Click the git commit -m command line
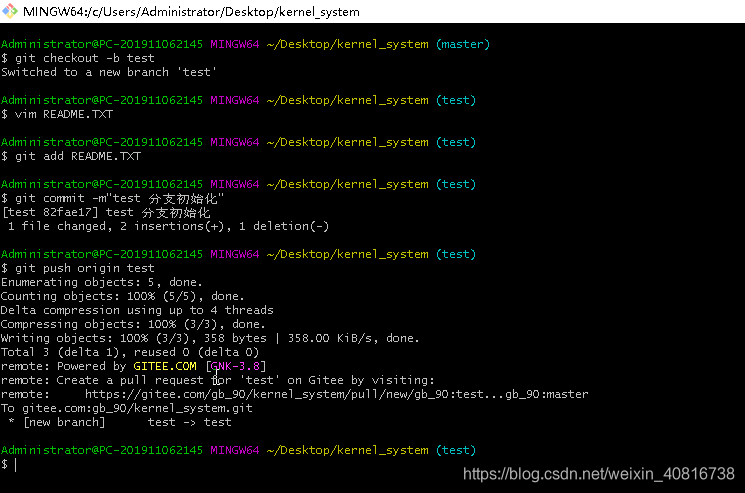Screen dimensions: 745x493 pyautogui.click(x=112, y=199)
